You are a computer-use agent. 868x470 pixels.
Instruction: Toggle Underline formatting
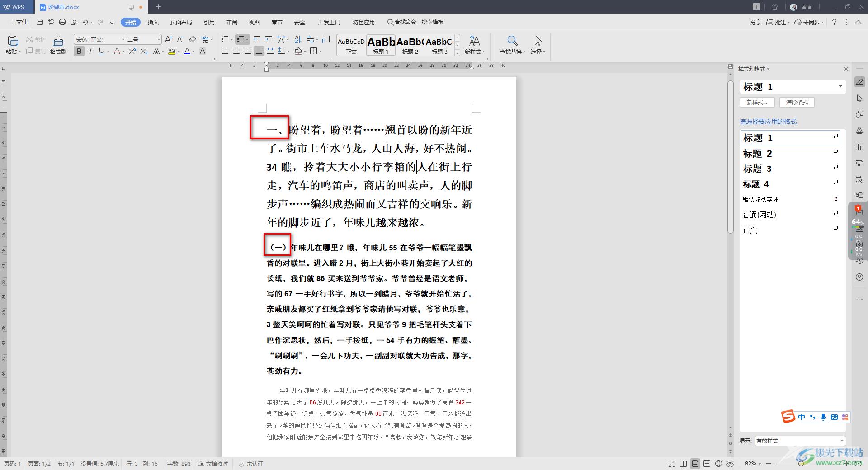[x=101, y=51]
